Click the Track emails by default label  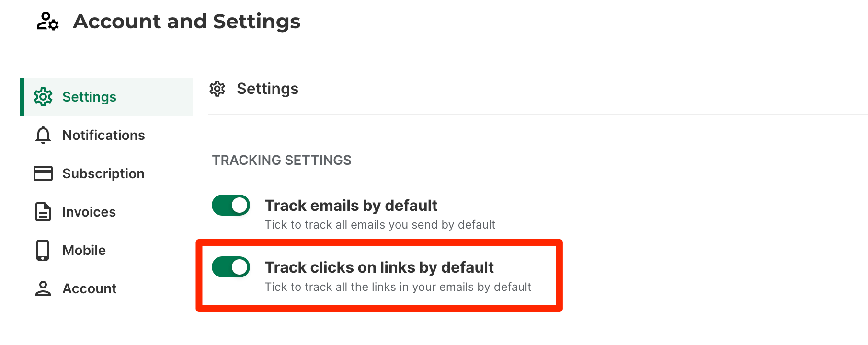pyautogui.click(x=351, y=206)
